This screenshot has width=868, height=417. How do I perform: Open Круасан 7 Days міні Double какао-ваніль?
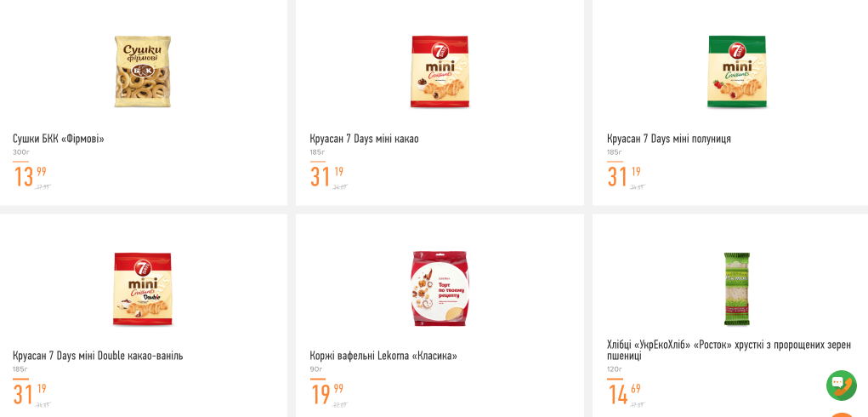tap(98, 356)
